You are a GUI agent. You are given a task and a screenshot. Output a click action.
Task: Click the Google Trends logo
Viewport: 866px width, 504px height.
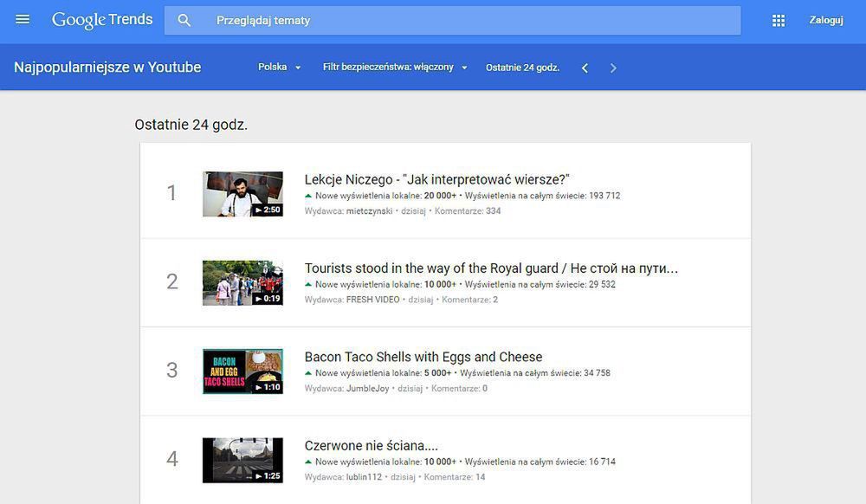tap(102, 20)
